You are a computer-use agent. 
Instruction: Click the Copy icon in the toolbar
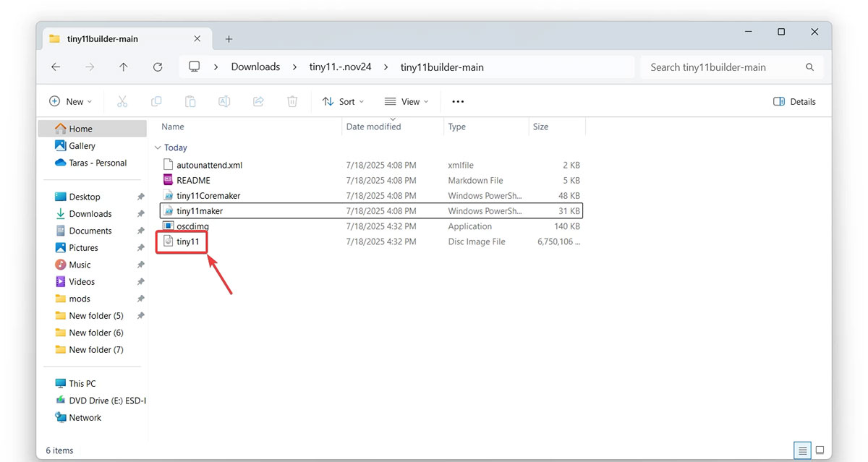(x=156, y=101)
